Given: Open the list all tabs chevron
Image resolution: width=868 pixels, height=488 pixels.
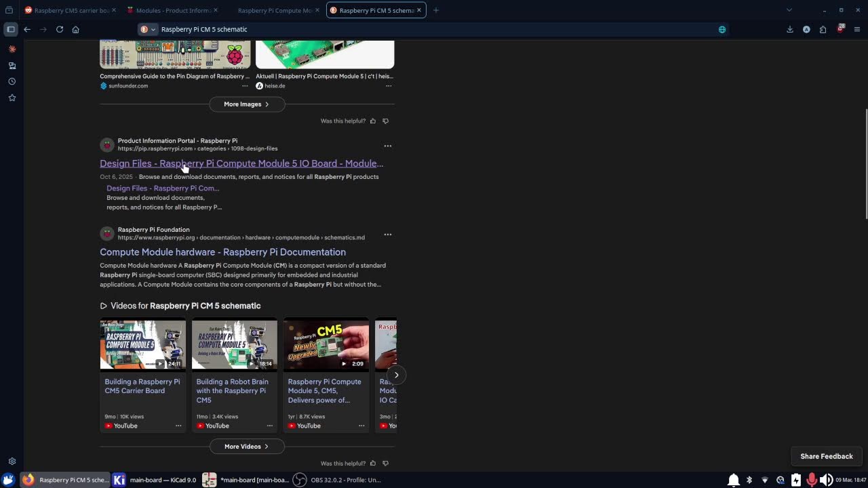Looking at the screenshot, I should 789,10.
